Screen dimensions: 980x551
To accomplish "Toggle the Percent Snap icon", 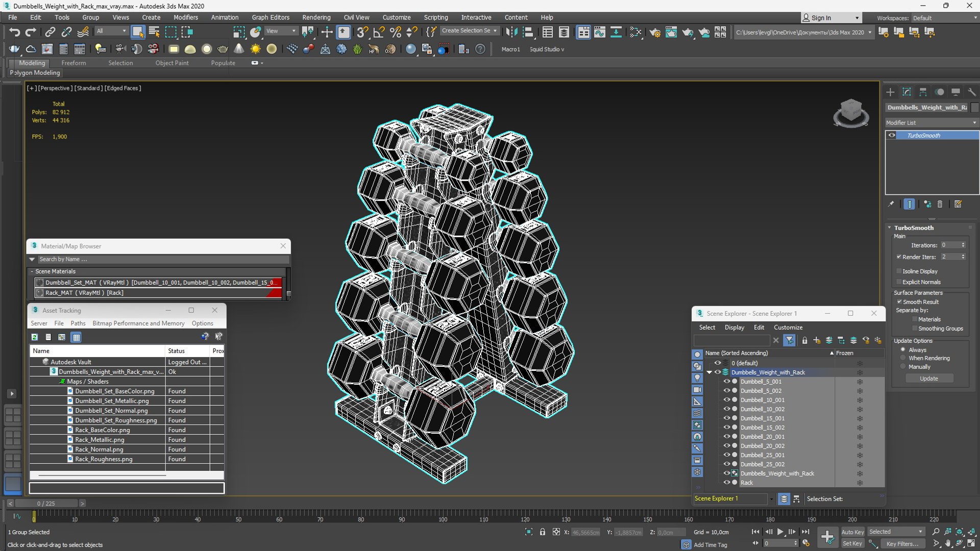I will pyautogui.click(x=395, y=32).
